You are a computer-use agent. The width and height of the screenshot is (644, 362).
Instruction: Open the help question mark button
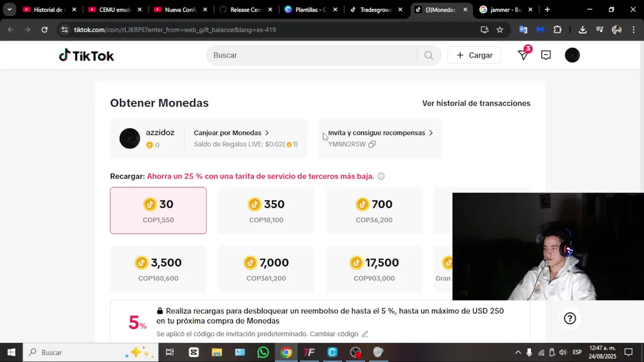click(570, 318)
